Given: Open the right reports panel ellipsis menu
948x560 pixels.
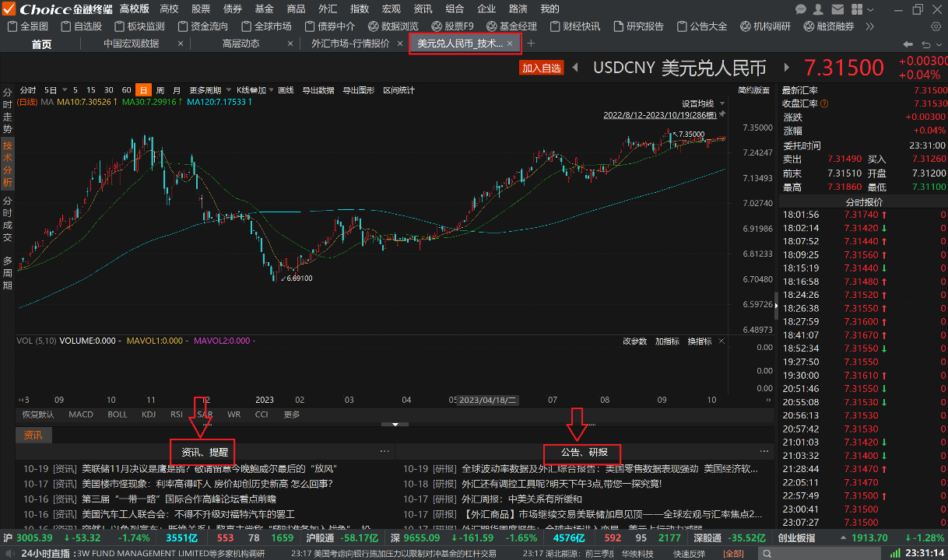Looking at the screenshot, I should (x=764, y=451).
